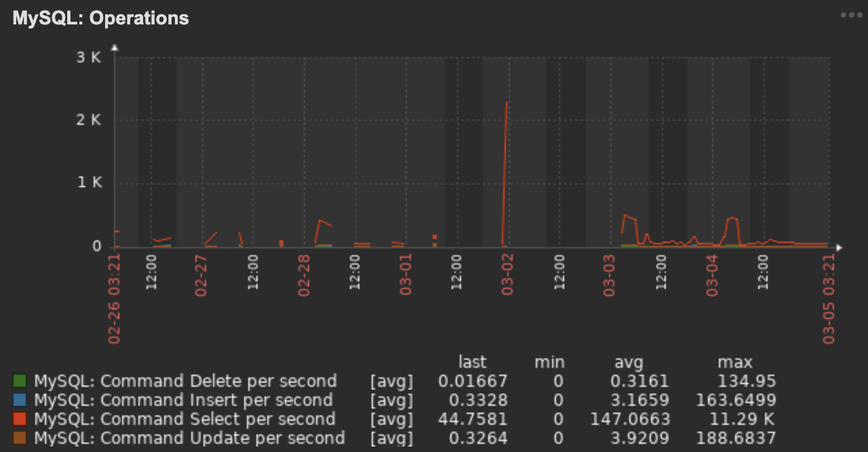This screenshot has height=452, width=868.
Task: Click the max value 163.6499
Action: pos(736,400)
